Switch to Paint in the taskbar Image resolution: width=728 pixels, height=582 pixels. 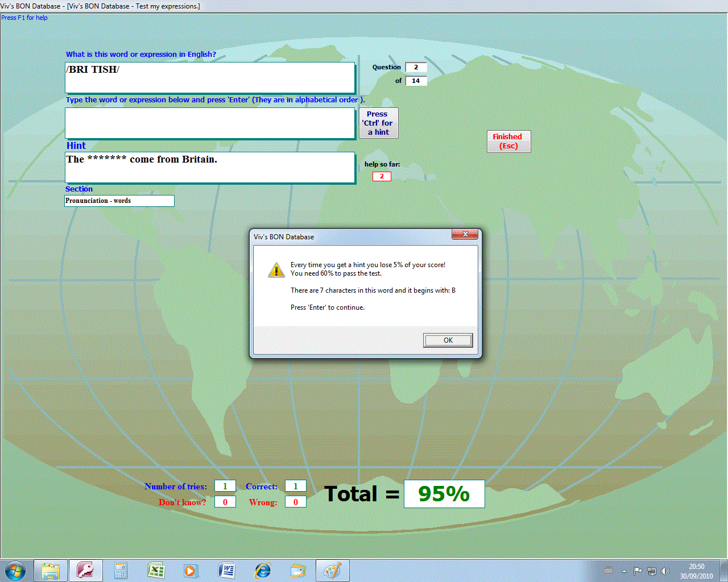(332, 571)
